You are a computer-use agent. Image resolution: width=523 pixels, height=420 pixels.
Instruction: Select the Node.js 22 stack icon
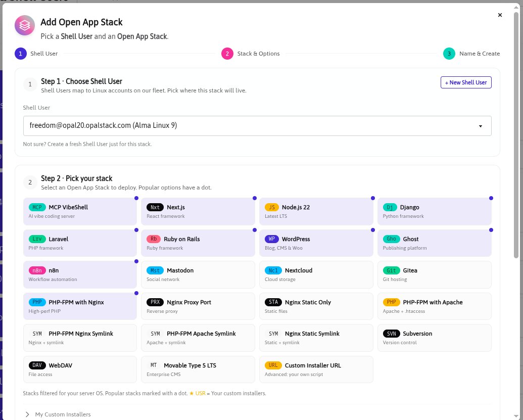[272, 207]
